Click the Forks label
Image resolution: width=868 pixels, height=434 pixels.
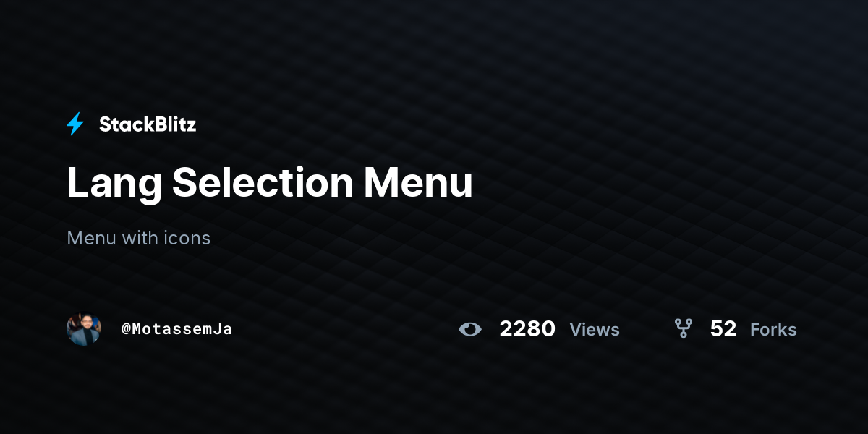(x=773, y=330)
